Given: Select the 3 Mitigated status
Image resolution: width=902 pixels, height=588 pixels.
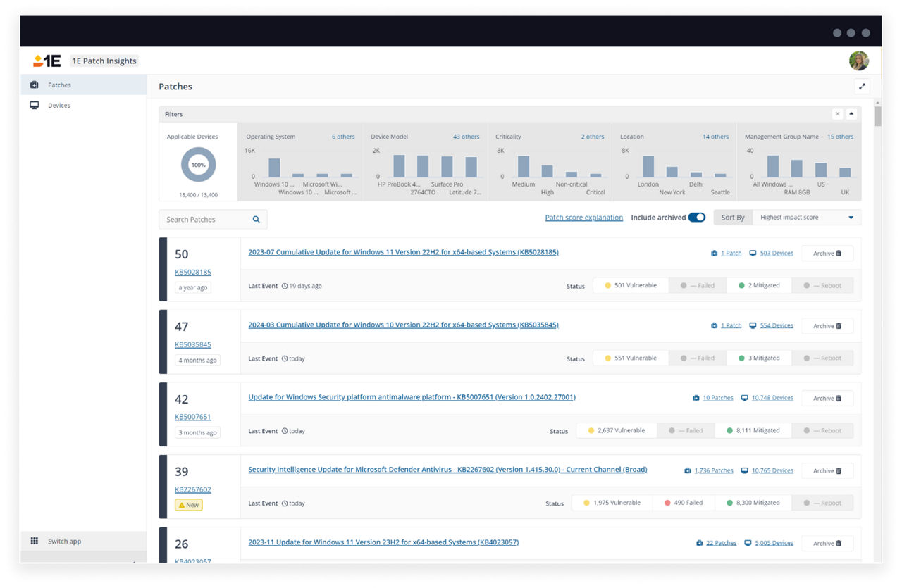Looking at the screenshot, I should pos(759,358).
